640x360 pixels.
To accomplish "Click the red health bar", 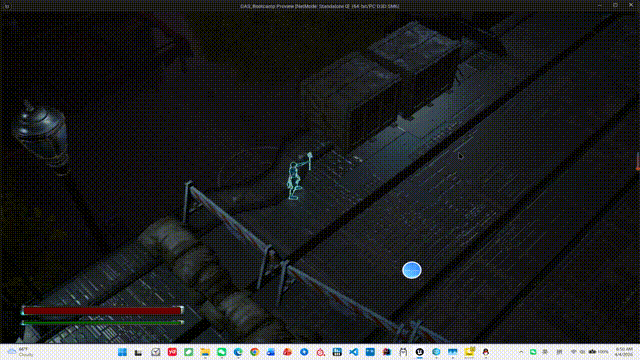I will pos(102,311).
